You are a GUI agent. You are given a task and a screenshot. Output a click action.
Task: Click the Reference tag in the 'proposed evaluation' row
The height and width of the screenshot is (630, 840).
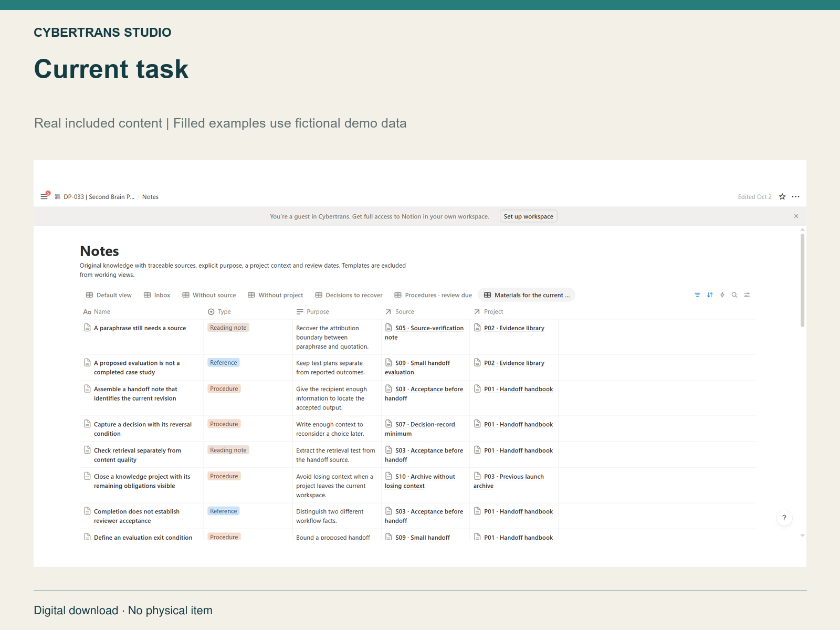coord(224,363)
